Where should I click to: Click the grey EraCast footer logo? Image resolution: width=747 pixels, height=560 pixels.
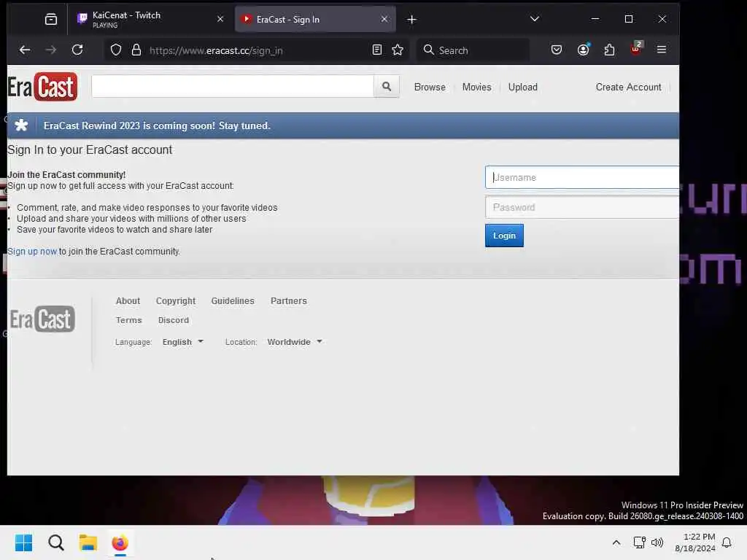pyautogui.click(x=42, y=319)
